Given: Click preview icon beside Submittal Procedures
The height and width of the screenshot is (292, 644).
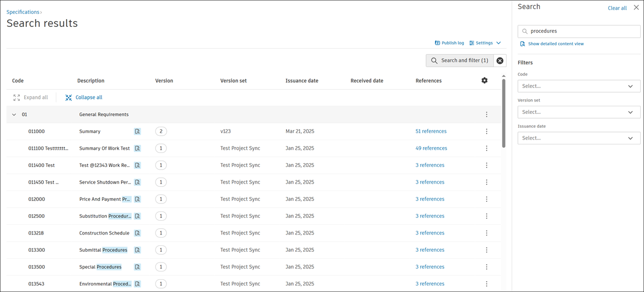Looking at the screenshot, I should tap(137, 250).
